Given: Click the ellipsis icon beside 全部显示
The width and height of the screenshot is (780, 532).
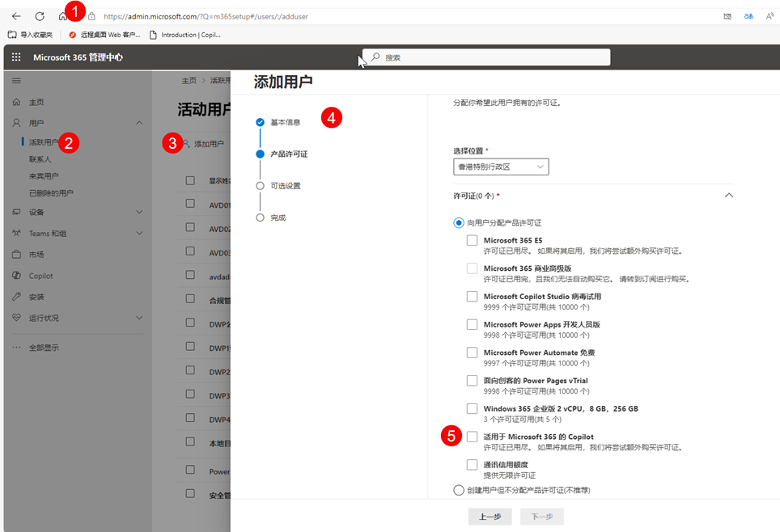Looking at the screenshot, I should click(16, 348).
